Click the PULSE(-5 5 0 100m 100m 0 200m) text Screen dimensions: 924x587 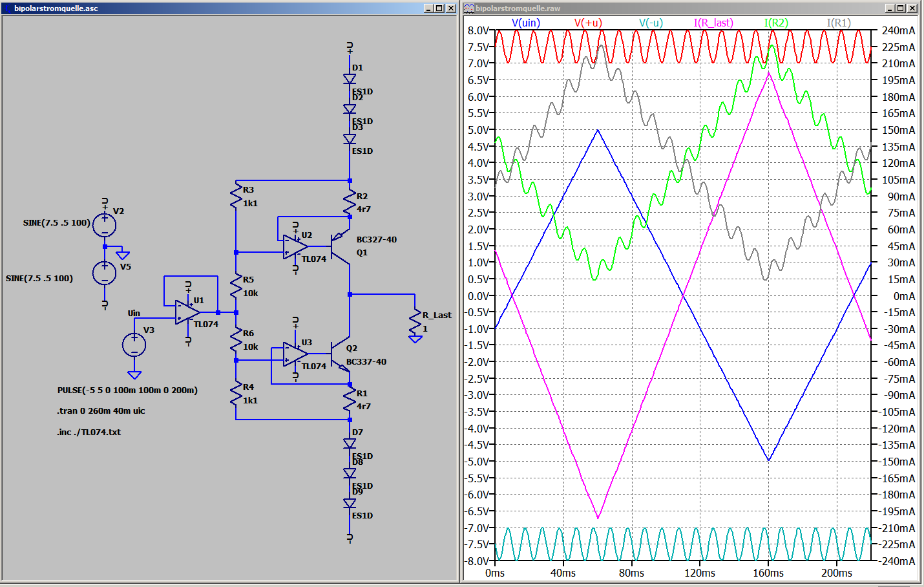(127, 390)
